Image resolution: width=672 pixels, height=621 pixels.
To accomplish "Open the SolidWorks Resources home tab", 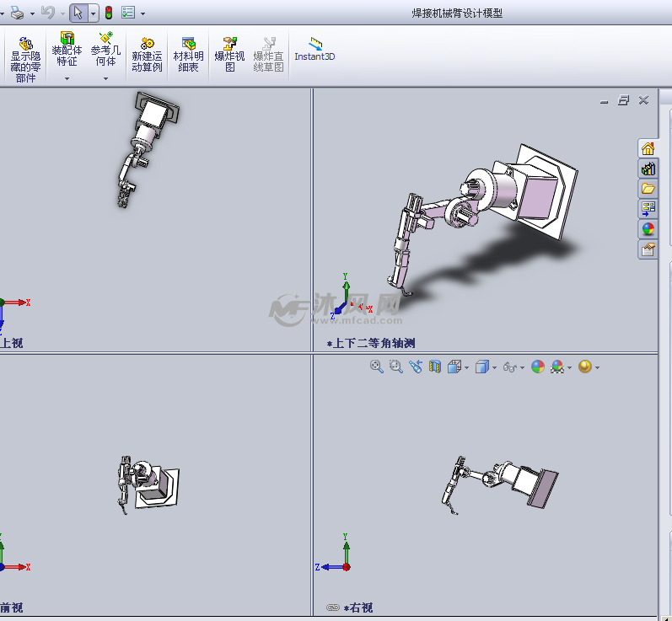I will [x=648, y=148].
